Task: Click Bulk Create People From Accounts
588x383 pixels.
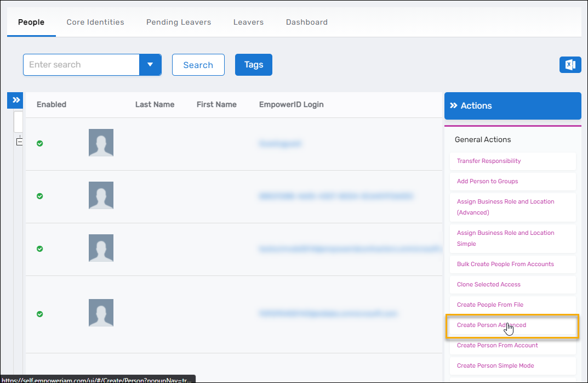Action: pyautogui.click(x=505, y=264)
